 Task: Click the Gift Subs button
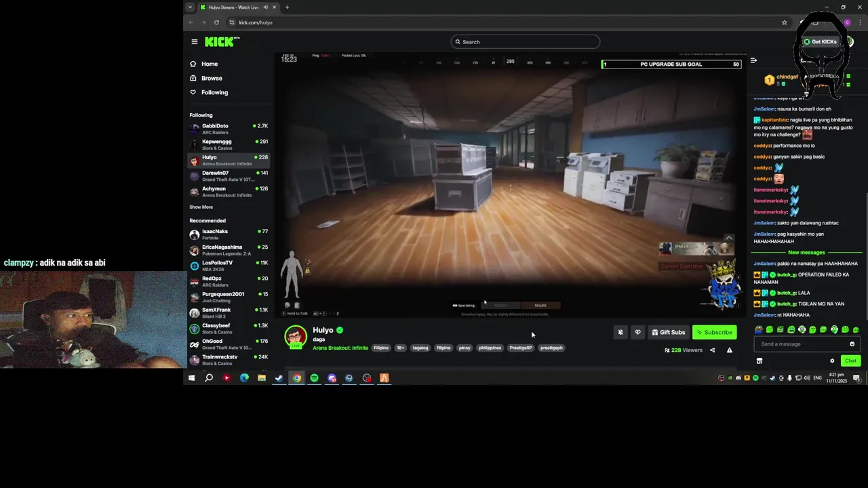click(x=669, y=332)
